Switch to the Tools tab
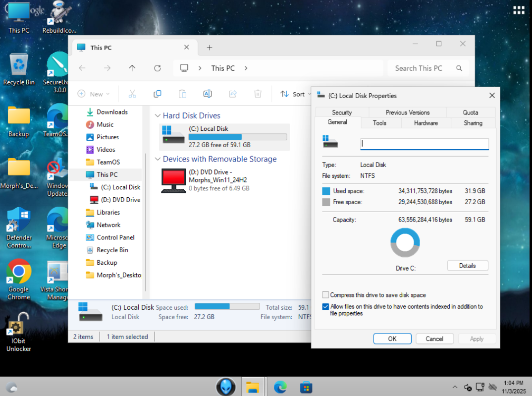532x396 pixels. pyautogui.click(x=379, y=123)
